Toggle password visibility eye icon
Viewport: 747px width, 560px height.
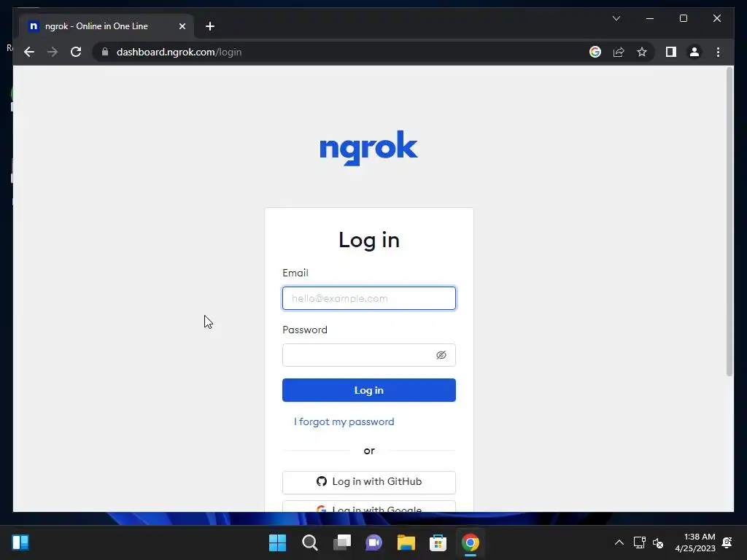(x=441, y=355)
